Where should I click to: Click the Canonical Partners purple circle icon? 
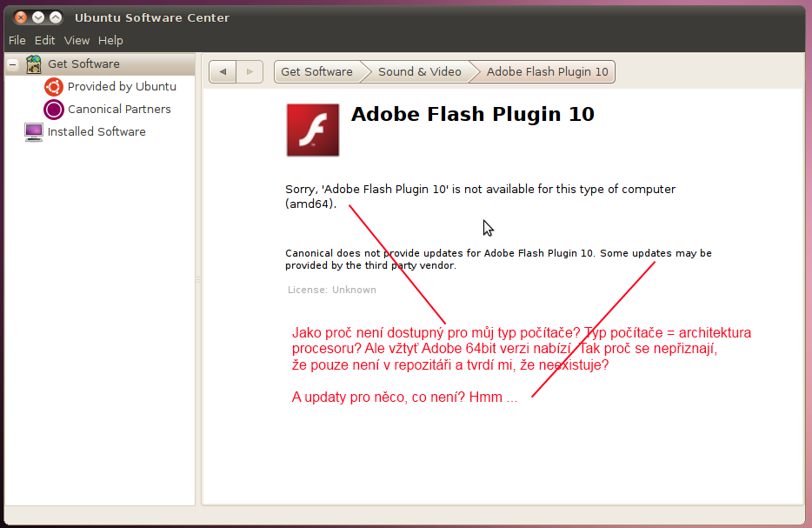(x=54, y=110)
